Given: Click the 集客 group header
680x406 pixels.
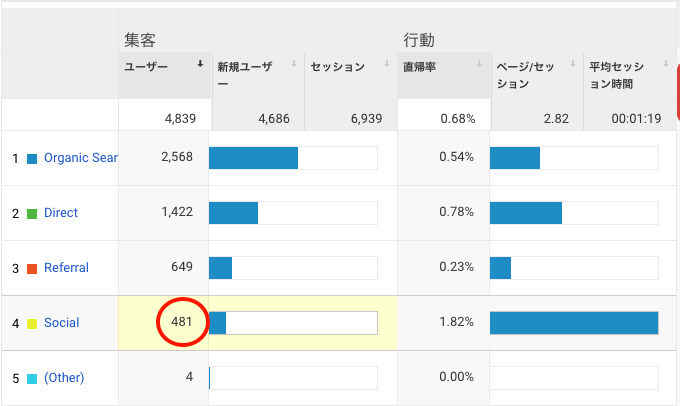Looking at the screenshot, I should click(x=140, y=40).
